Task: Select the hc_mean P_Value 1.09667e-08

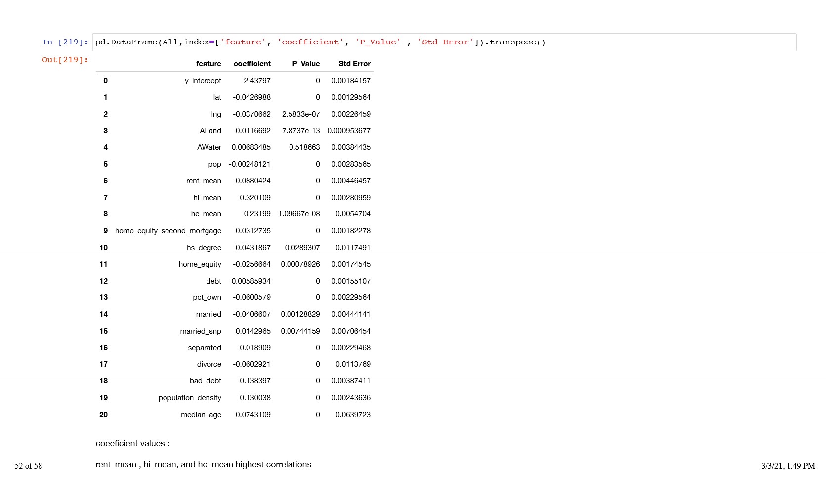Action: click(299, 214)
